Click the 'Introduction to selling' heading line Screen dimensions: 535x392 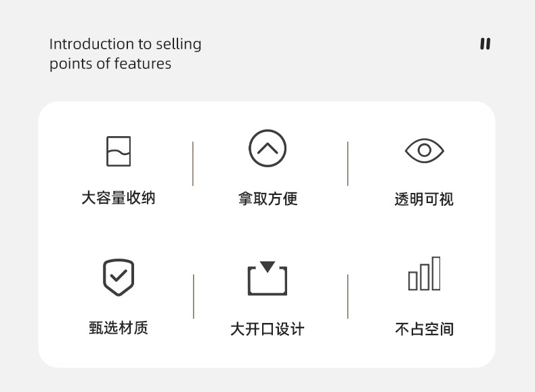point(125,44)
